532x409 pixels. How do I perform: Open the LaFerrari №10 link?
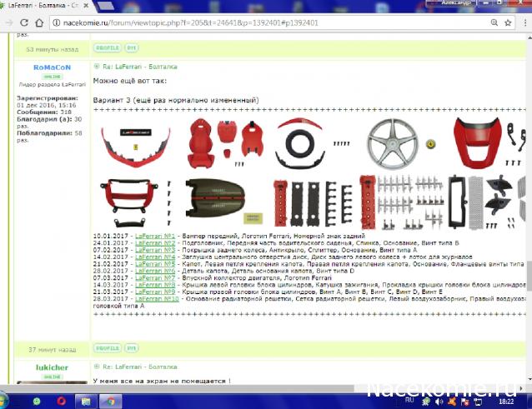pos(156,298)
